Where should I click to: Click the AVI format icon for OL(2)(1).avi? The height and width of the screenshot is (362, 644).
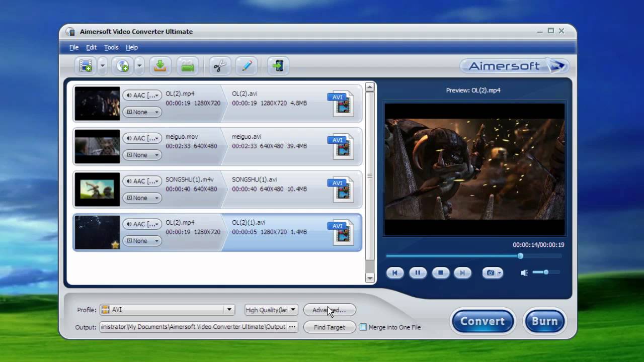(x=341, y=232)
